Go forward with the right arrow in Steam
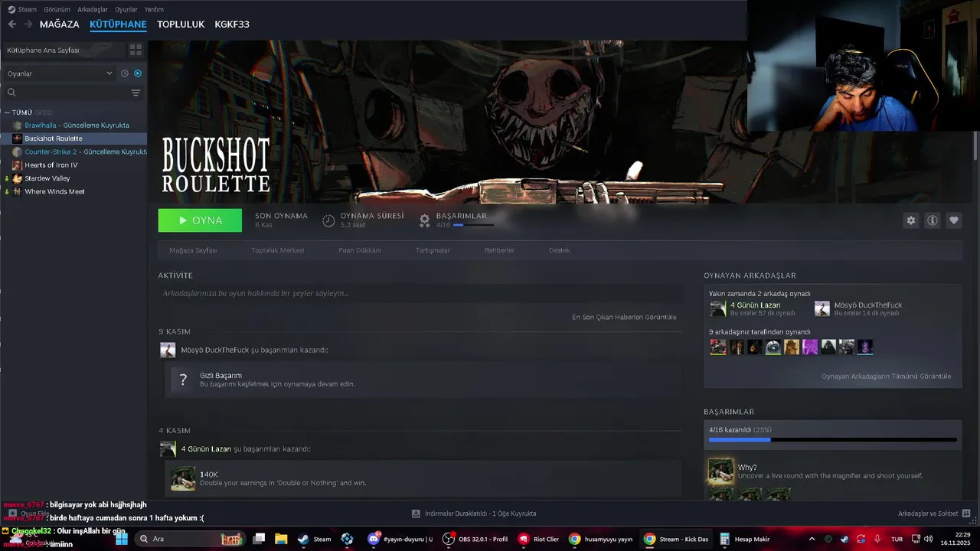980x551 pixels. (28, 24)
